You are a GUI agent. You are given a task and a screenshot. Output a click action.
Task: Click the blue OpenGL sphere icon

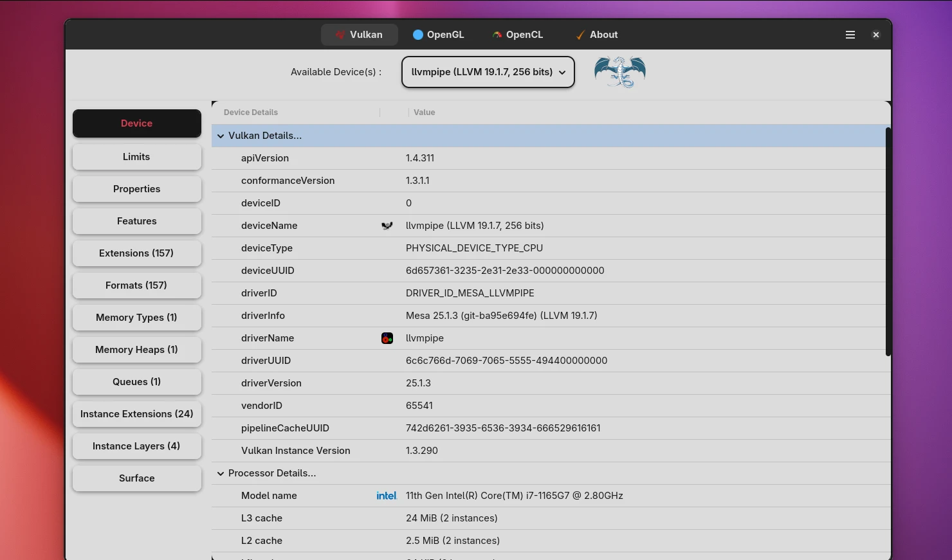pos(419,34)
